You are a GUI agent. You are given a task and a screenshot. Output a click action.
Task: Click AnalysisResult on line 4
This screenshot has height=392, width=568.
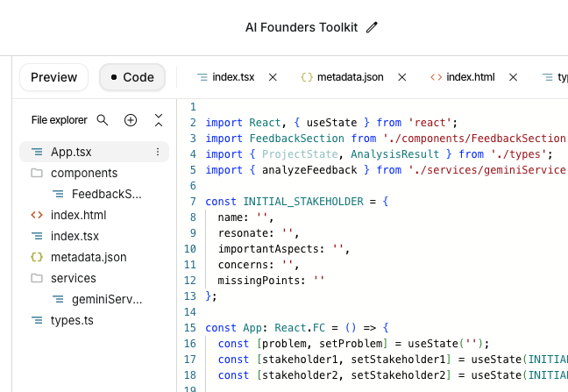tap(394, 154)
